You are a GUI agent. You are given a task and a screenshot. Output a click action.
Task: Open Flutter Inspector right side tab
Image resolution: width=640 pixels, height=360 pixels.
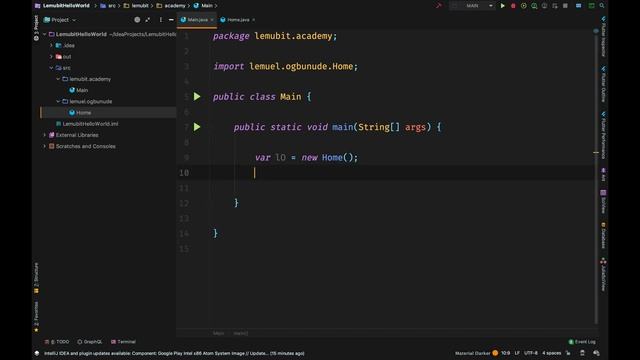[603, 37]
